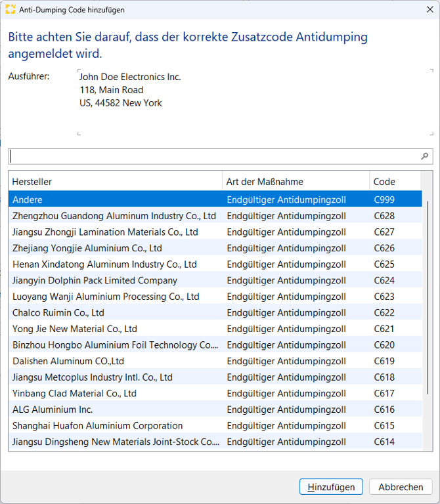
Task: Click the search input field
Action: tap(220, 157)
